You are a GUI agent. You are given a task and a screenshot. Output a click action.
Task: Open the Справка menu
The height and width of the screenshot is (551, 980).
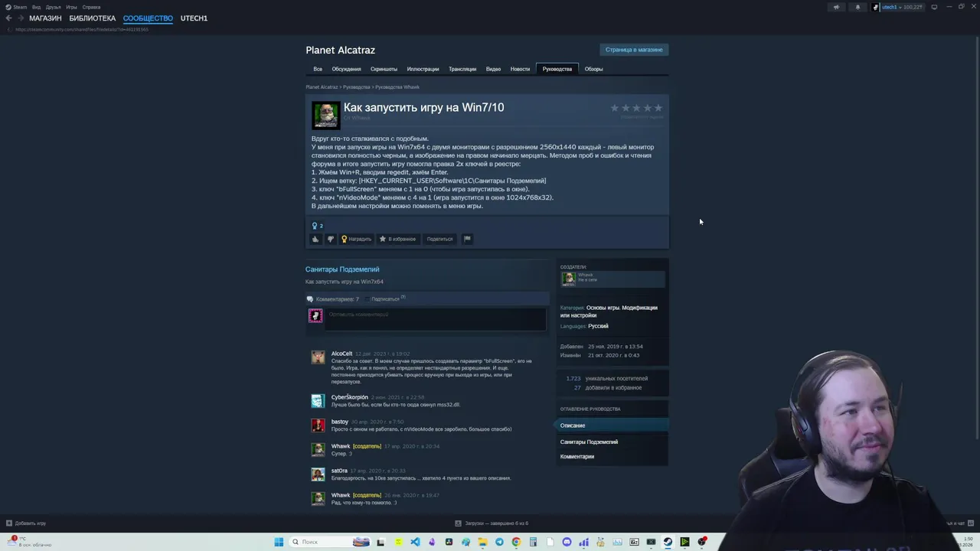91,7
